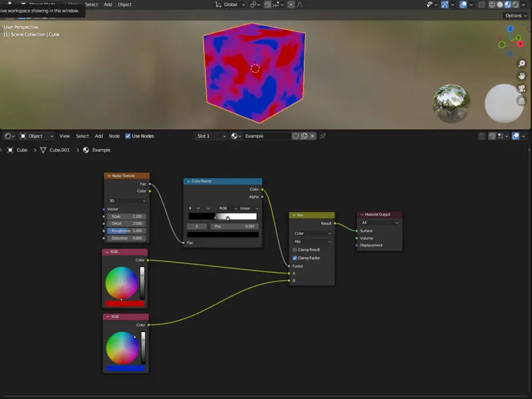
Task: Select the hand Move View icon
Action: pyautogui.click(x=522, y=76)
